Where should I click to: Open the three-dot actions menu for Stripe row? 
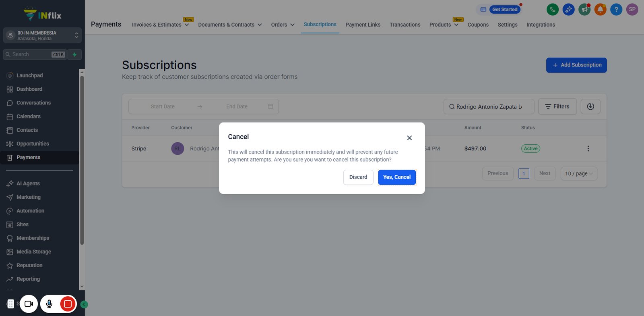point(588,149)
